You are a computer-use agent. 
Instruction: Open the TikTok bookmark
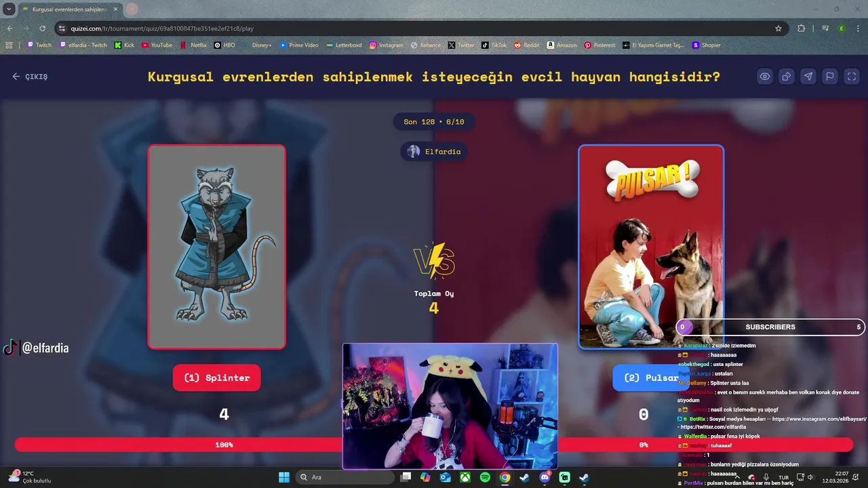(x=494, y=45)
